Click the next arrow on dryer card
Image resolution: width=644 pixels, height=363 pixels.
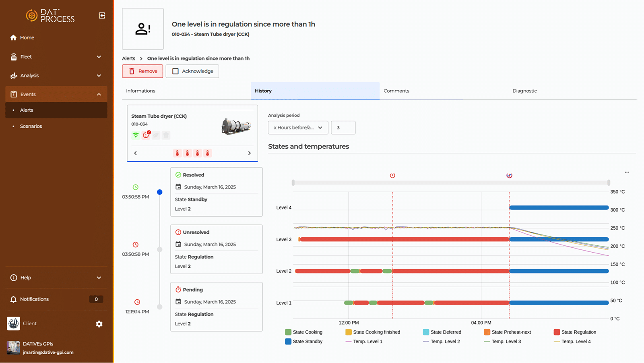click(249, 153)
